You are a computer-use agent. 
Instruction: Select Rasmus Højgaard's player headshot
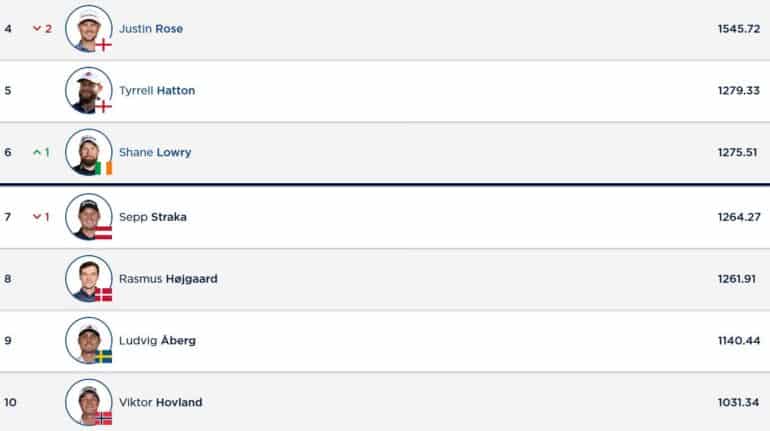tap(88, 278)
